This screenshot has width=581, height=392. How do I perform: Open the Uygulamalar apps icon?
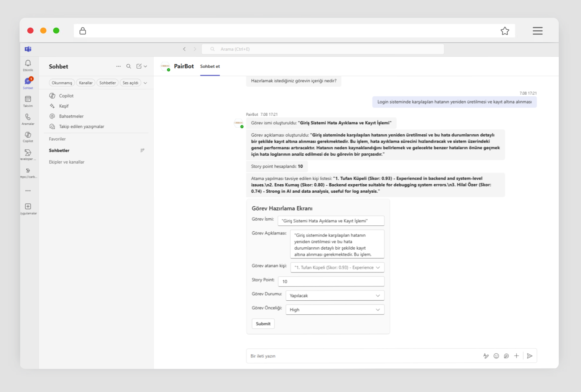click(x=28, y=207)
